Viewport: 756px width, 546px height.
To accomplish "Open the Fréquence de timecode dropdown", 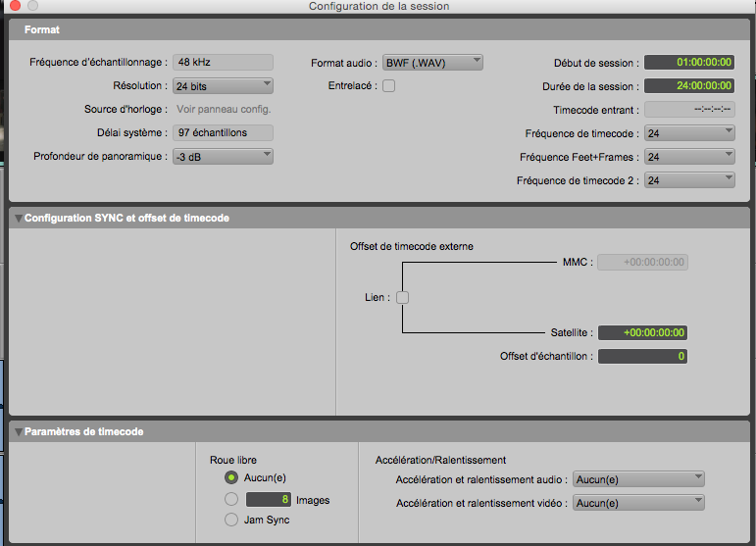I will coord(689,133).
